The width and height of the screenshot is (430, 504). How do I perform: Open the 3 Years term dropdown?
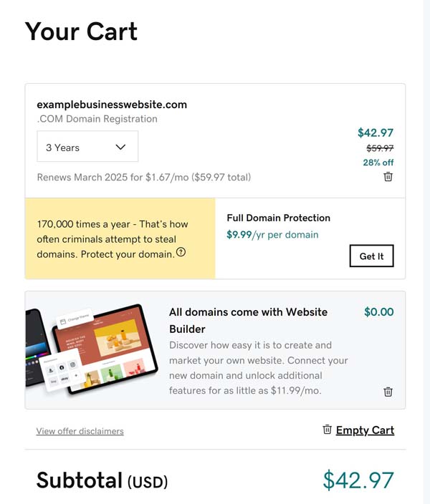point(87,146)
